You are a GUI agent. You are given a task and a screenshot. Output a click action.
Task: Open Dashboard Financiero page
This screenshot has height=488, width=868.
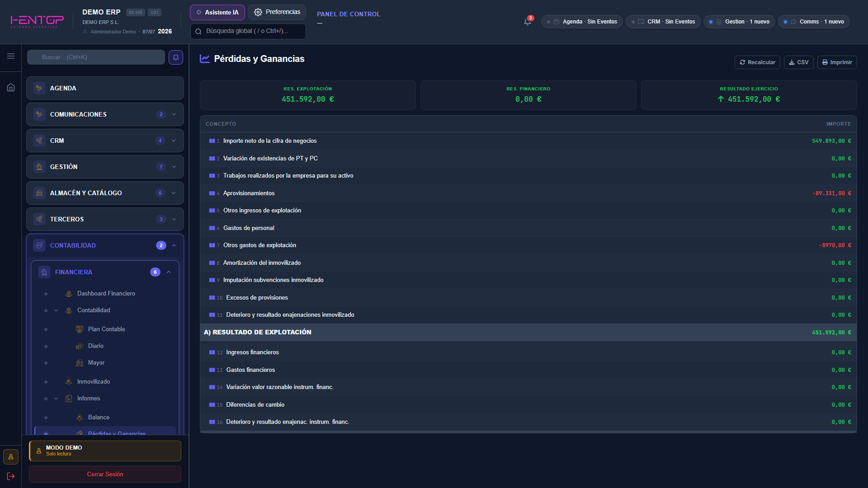pos(106,294)
